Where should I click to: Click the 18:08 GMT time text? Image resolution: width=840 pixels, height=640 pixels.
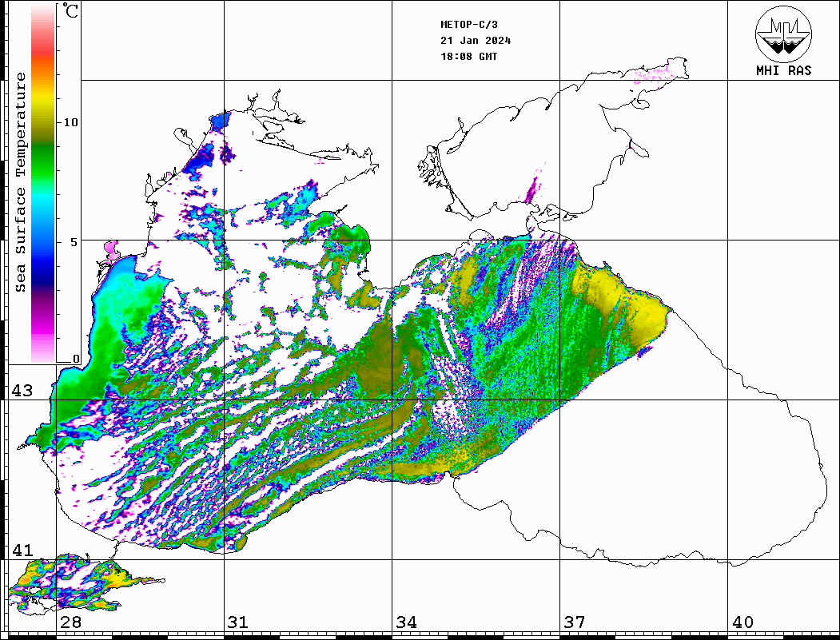[x=469, y=56]
